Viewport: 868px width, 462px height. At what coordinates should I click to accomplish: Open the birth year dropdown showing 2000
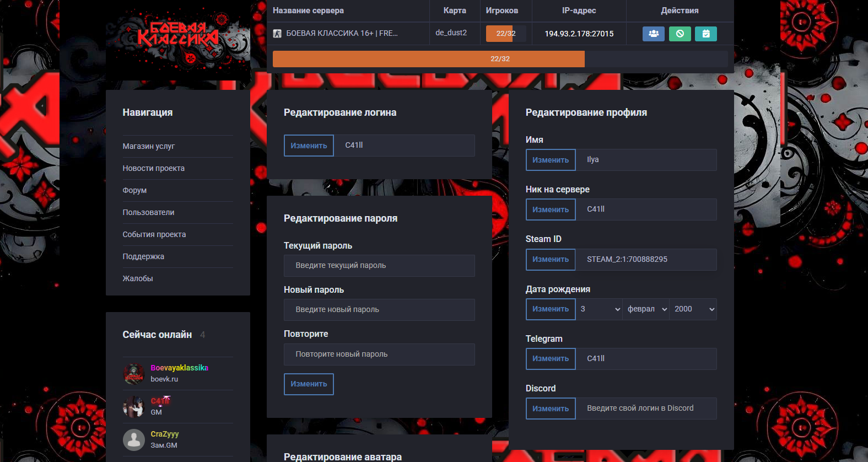pyautogui.click(x=693, y=309)
